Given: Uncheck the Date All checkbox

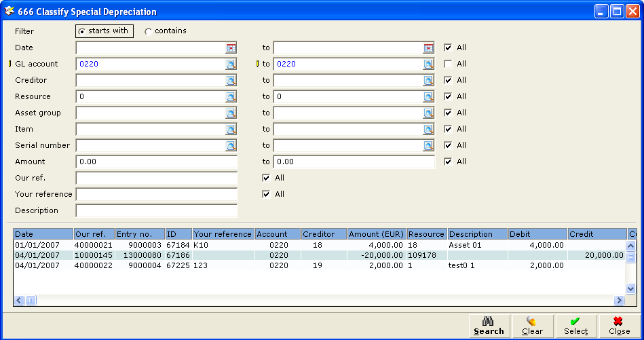Looking at the screenshot, I should click(x=448, y=48).
